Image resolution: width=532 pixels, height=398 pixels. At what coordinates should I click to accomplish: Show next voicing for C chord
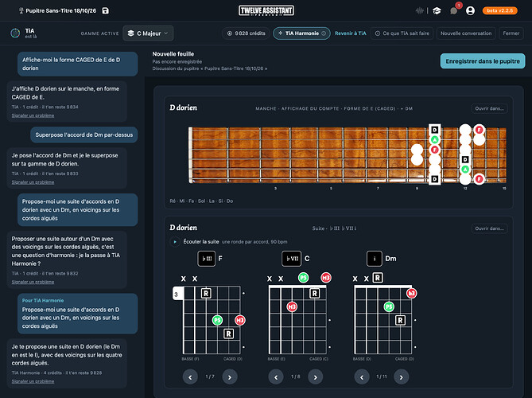pyautogui.click(x=315, y=377)
